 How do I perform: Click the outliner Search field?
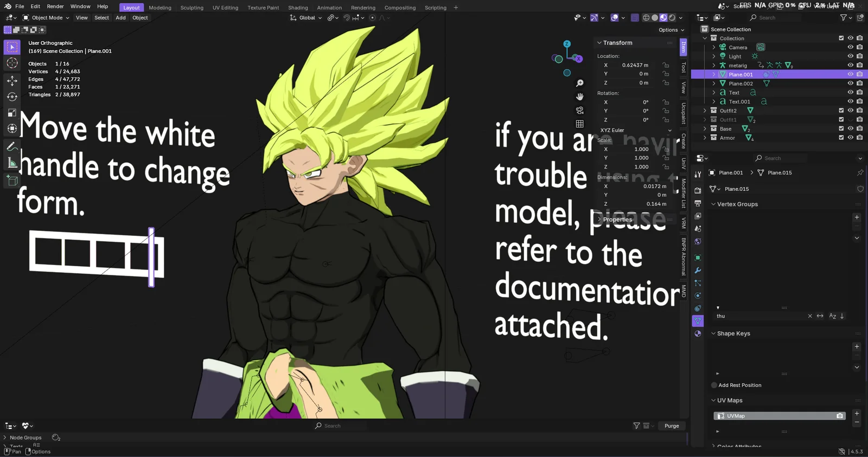(x=776, y=18)
